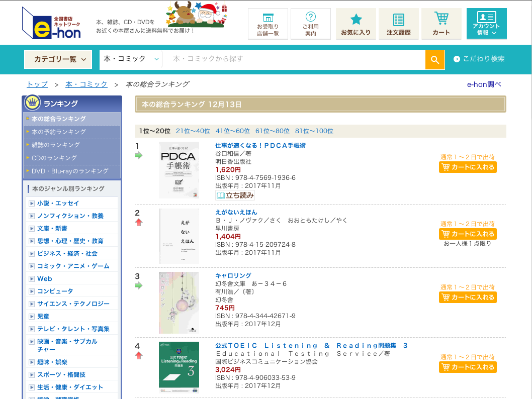Add the PDCA手帳術 book to cart

point(468,167)
